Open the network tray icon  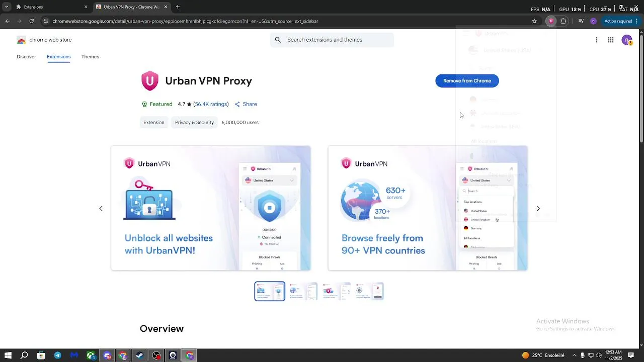tap(591, 355)
